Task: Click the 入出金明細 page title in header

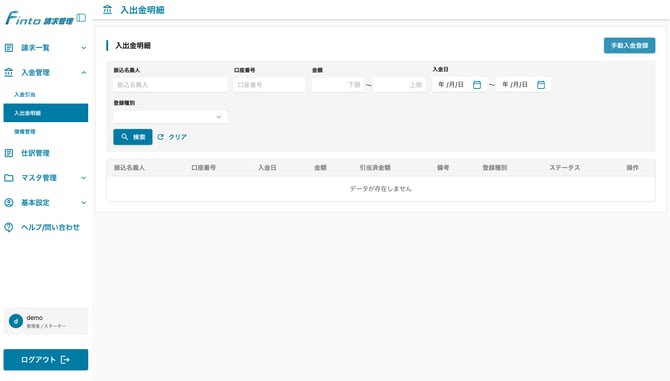Action: (142, 9)
